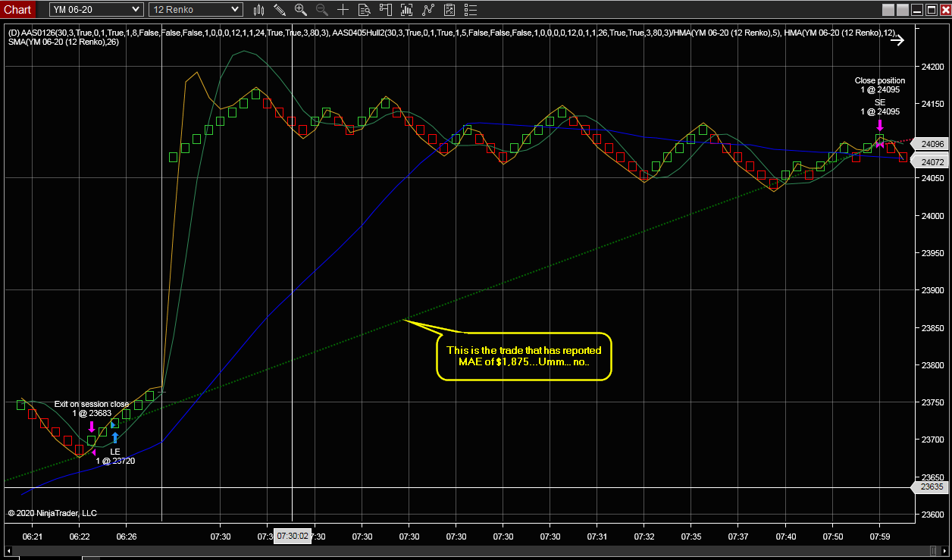The image size is (952, 560).
Task: Open the drawing tools pencil icon
Action: point(280,10)
